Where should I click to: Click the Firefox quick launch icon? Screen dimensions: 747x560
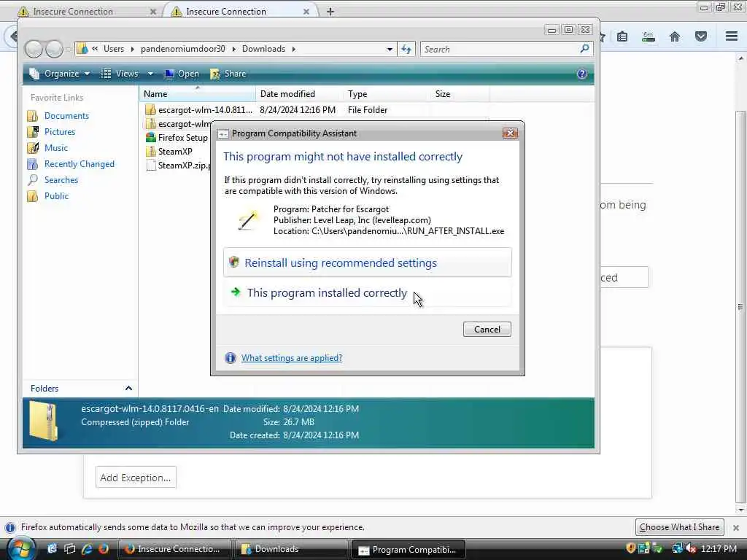click(104, 549)
